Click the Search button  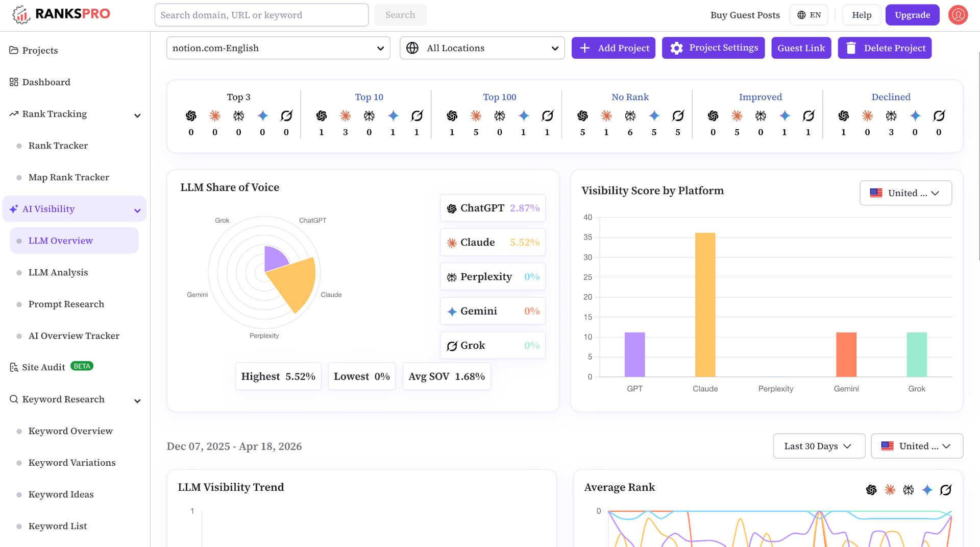click(400, 15)
